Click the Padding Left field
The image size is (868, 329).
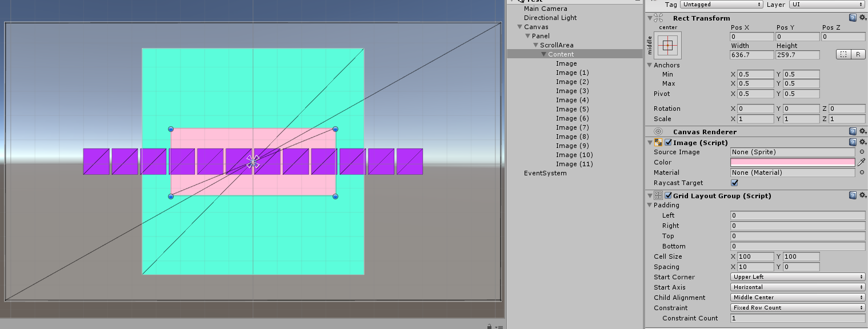[x=798, y=215]
